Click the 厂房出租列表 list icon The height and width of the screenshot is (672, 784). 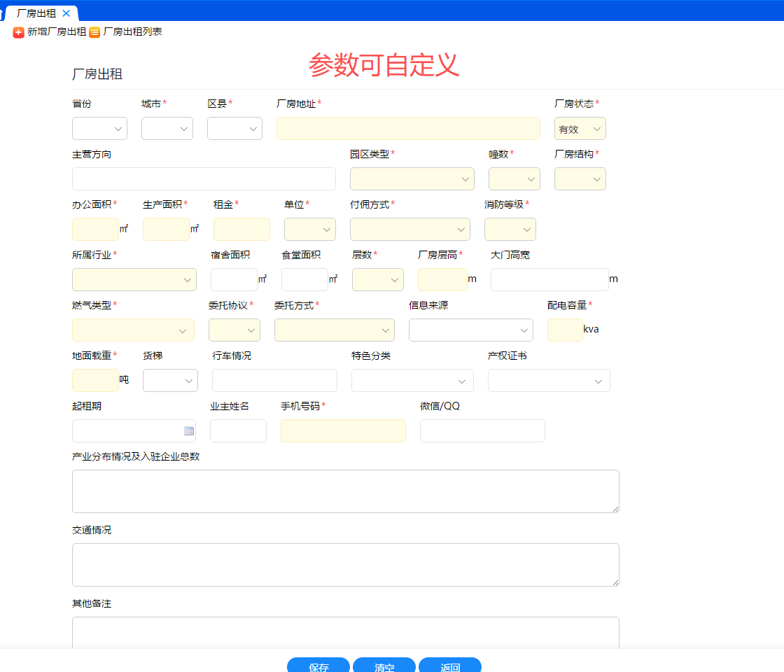tap(94, 32)
